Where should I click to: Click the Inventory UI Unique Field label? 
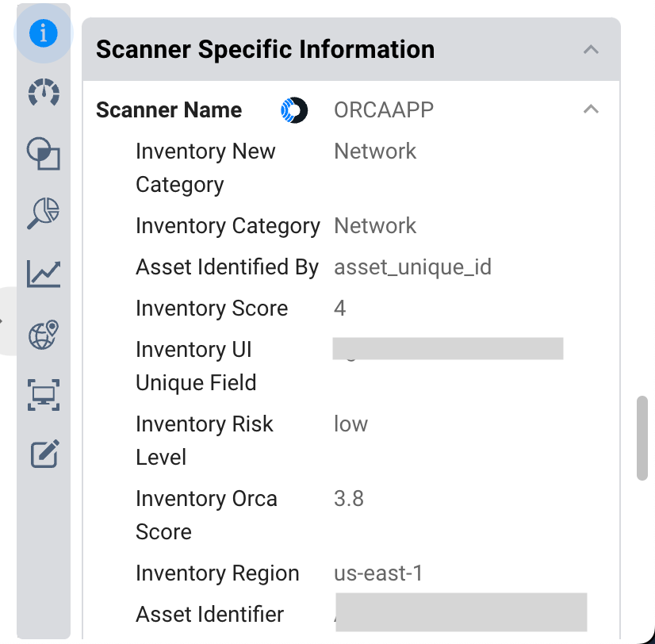coord(196,366)
